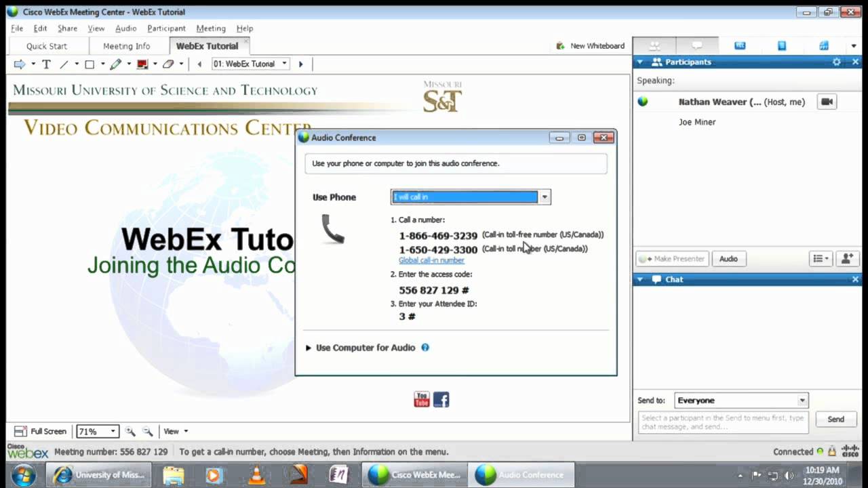Open the Polling panel icon

coord(824,46)
